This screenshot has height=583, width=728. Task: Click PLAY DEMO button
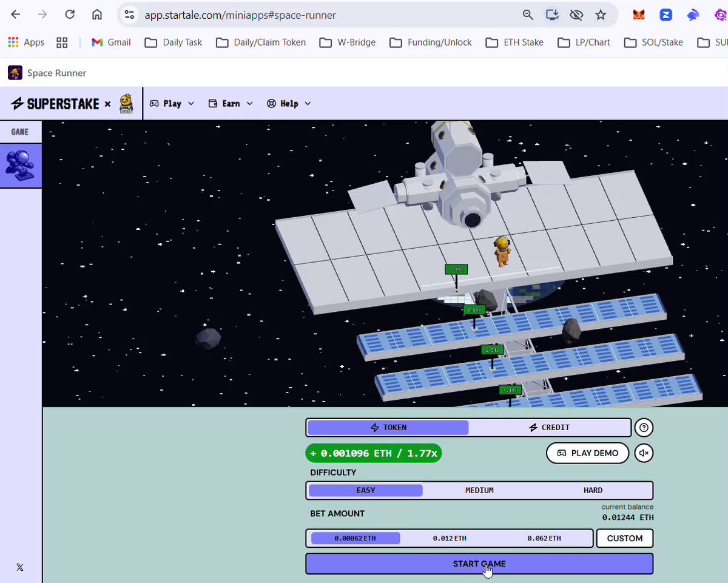coord(588,453)
